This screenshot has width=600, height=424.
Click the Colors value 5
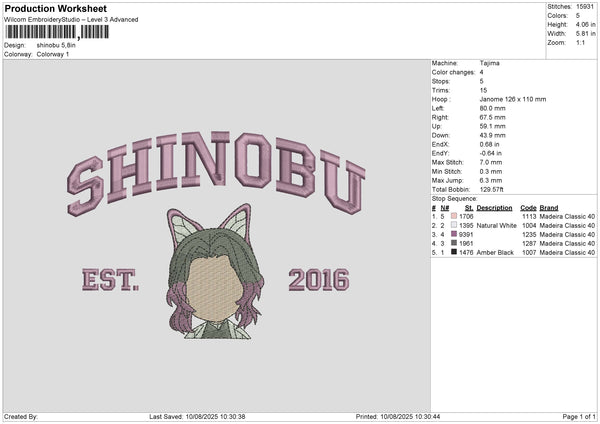pos(578,16)
